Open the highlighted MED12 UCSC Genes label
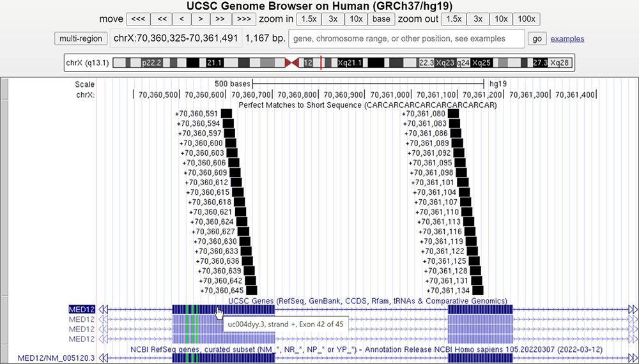Image resolution: width=639 pixels, height=364 pixels. pyautogui.click(x=82, y=309)
